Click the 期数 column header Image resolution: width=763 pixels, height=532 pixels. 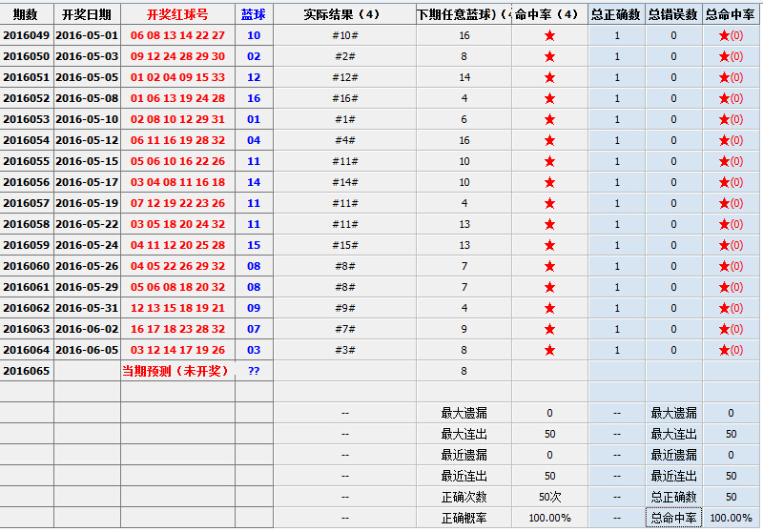[27, 14]
